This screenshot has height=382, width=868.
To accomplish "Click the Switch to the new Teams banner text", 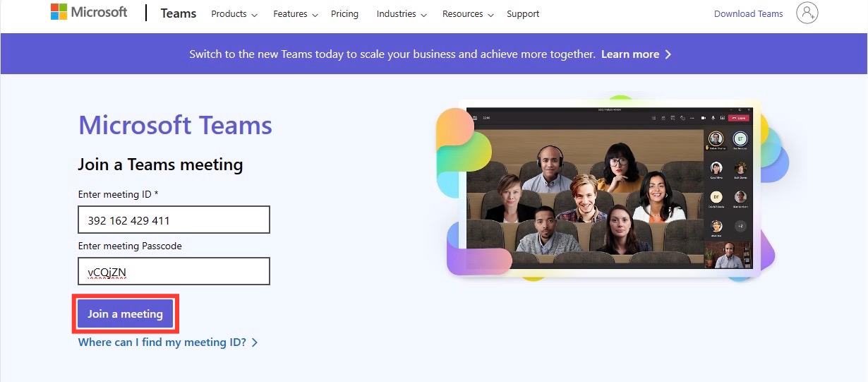I will pyautogui.click(x=392, y=54).
